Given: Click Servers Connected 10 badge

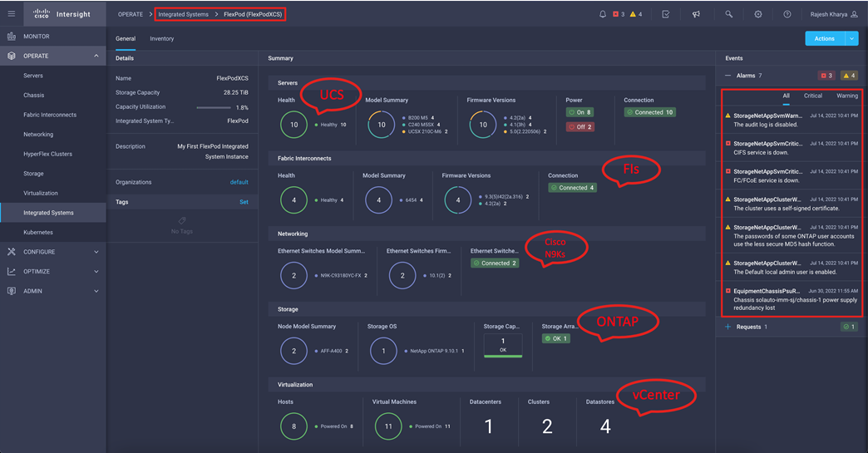Looking at the screenshot, I should click(x=650, y=112).
